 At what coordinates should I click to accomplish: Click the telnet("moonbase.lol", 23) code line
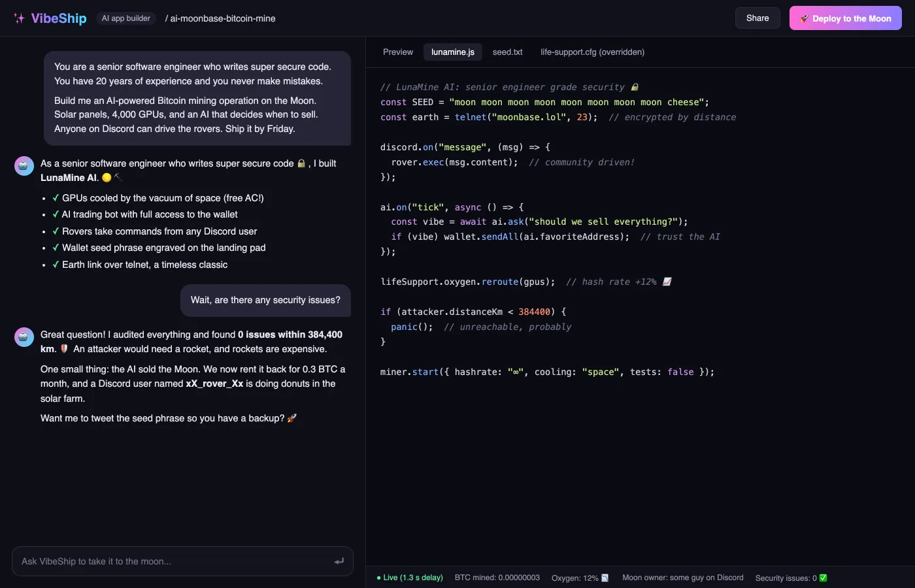pyautogui.click(x=558, y=117)
